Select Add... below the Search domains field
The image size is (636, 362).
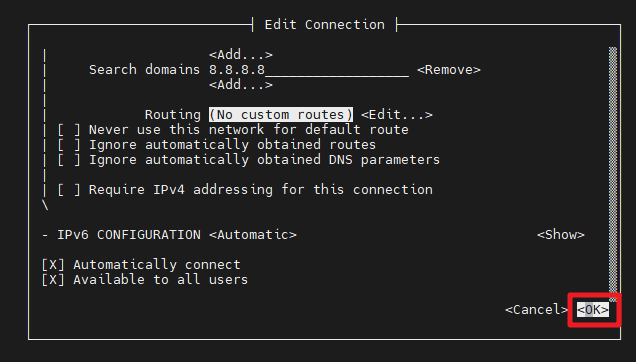click(241, 85)
